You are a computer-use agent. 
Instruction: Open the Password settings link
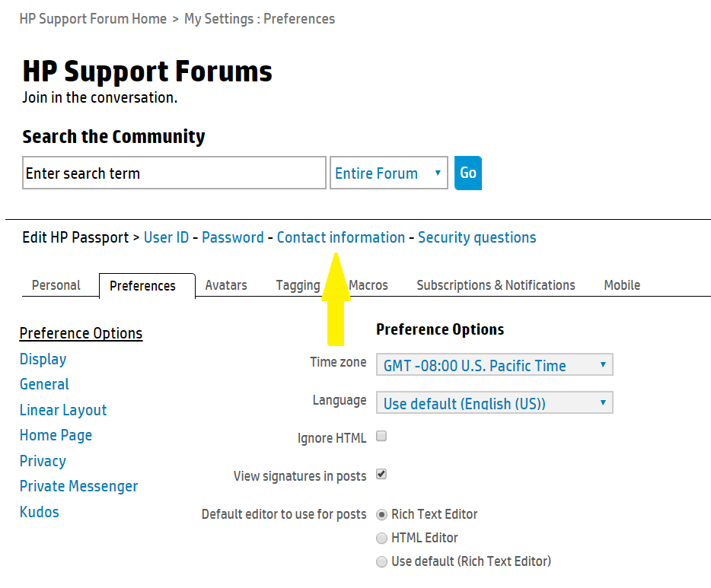tap(232, 237)
